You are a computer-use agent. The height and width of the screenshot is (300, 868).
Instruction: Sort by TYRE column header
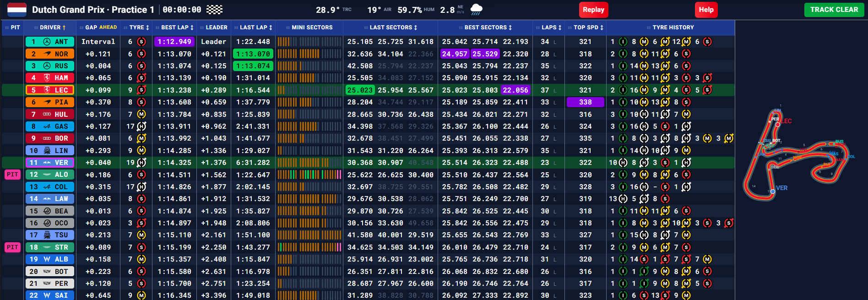pos(136,27)
